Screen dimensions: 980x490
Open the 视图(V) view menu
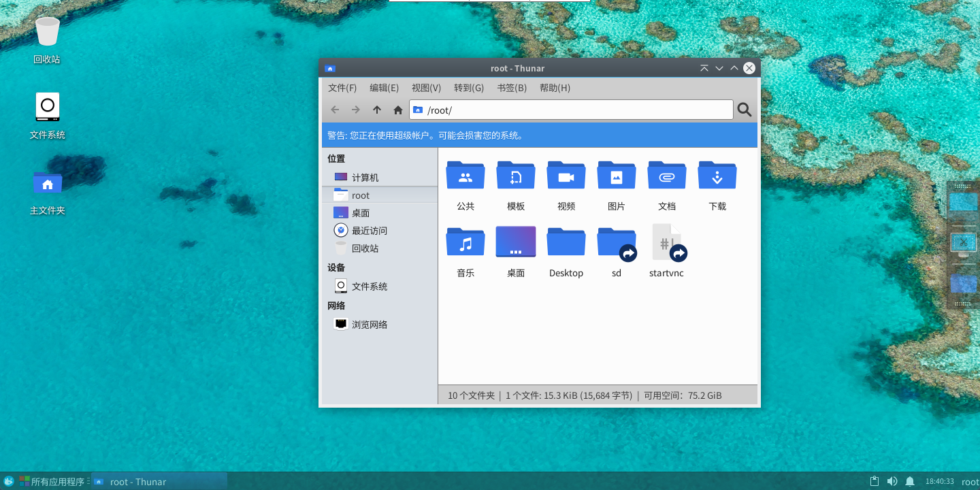[x=427, y=88]
